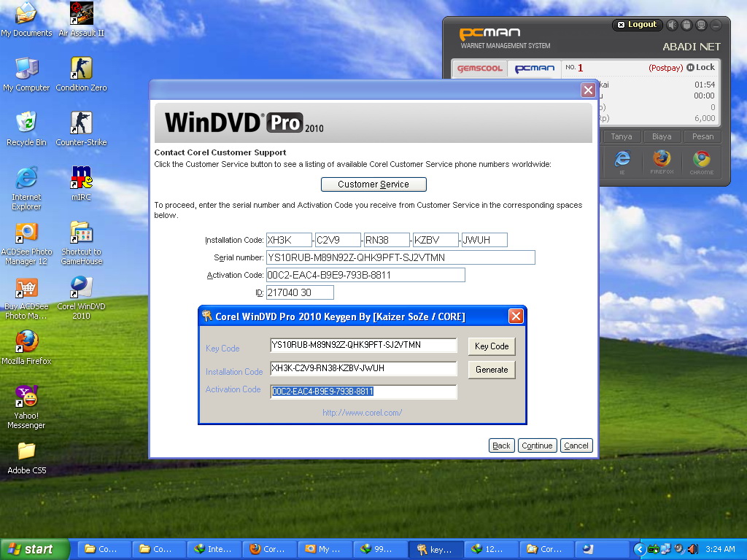Image resolution: width=747 pixels, height=560 pixels.
Task: Click the speaker icon in PCMAN header
Action: [x=672, y=25]
